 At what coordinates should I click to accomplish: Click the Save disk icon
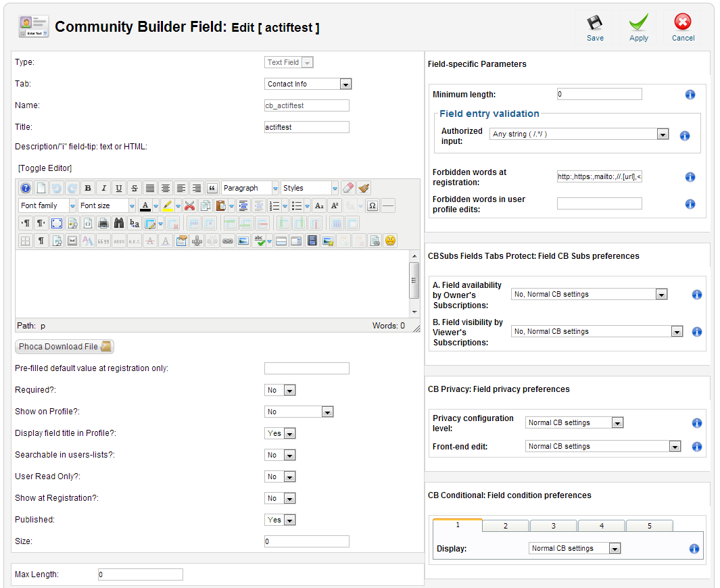click(595, 22)
